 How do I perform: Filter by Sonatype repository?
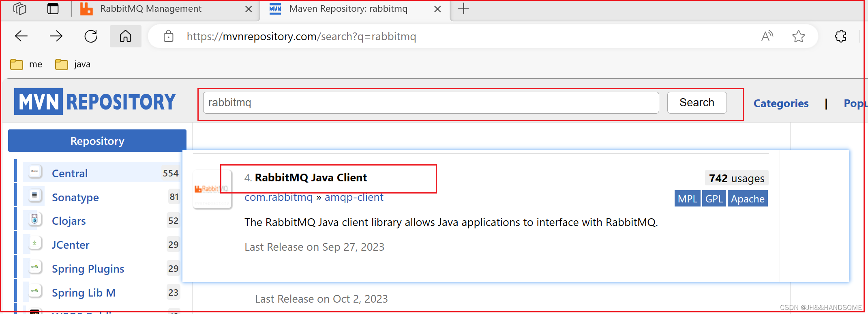tap(75, 197)
